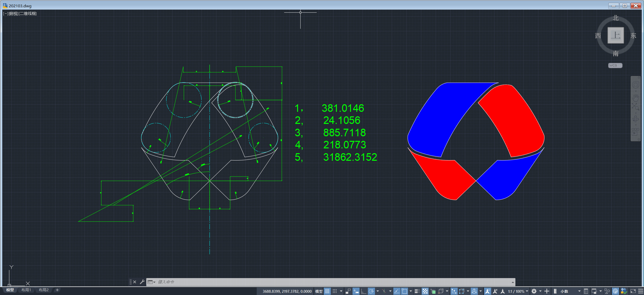
Task: Open polar tracking angle dropdown
Action: [377, 291]
